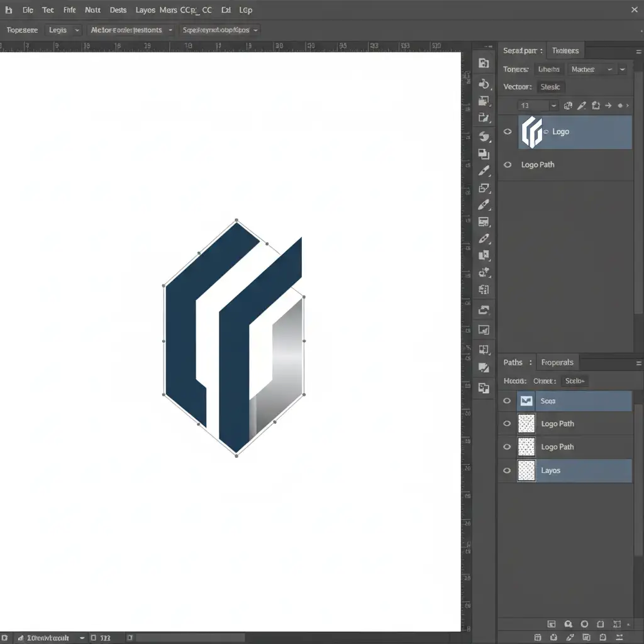Open the Machet dropdown
Screen dimensions: 644x644
(590, 69)
